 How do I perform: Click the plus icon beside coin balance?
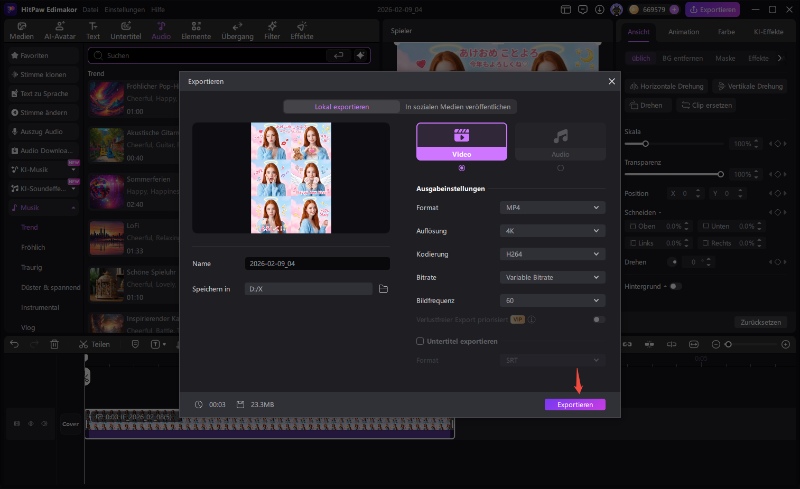674,9
